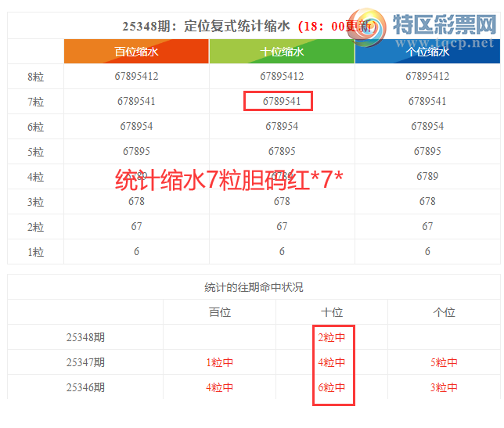Select 6 in the 个位缩水 column

[x=427, y=252]
